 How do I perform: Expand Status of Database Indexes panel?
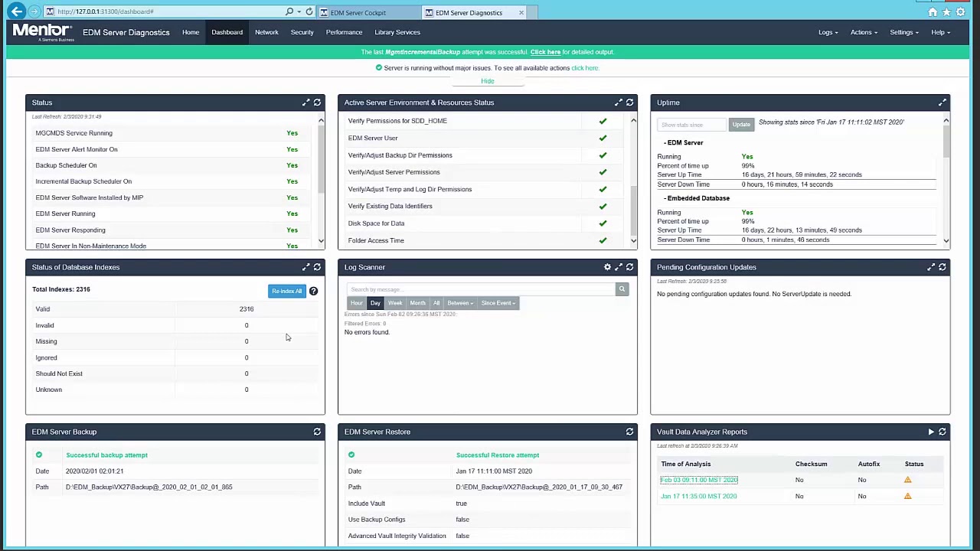click(306, 267)
